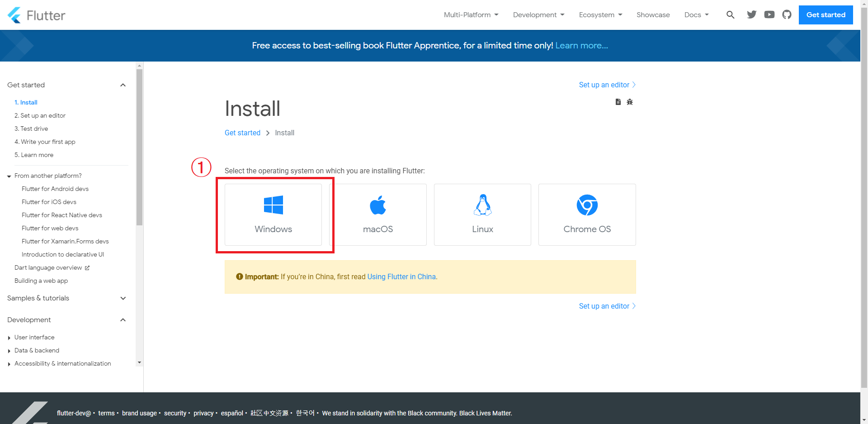
Task: Open Flutter for web devs
Action: (50, 228)
